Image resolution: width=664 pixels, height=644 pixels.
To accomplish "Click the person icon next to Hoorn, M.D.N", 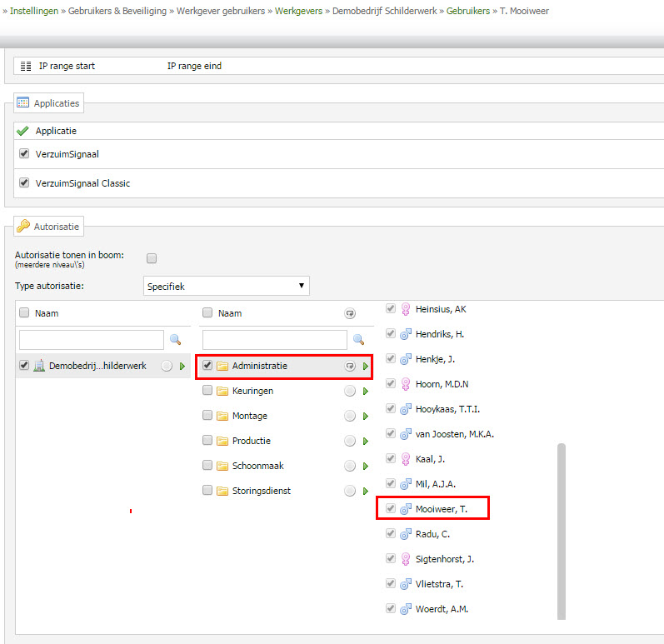I will (x=406, y=384).
